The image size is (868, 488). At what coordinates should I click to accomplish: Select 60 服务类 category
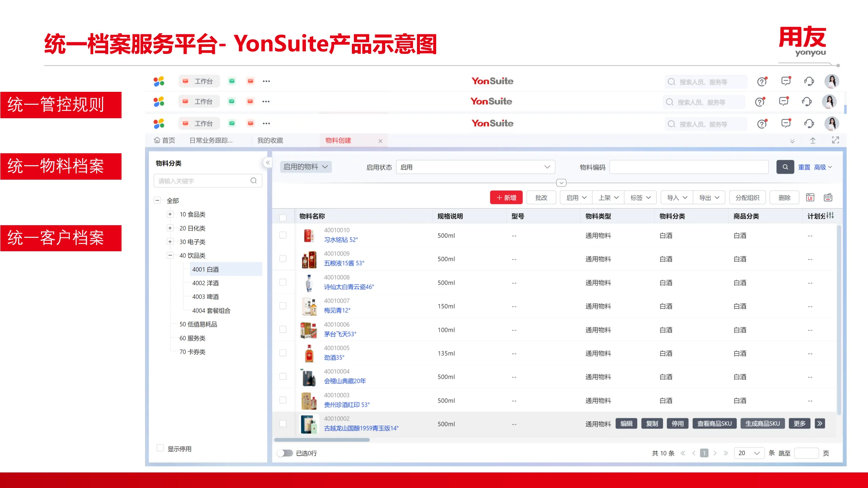point(192,338)
